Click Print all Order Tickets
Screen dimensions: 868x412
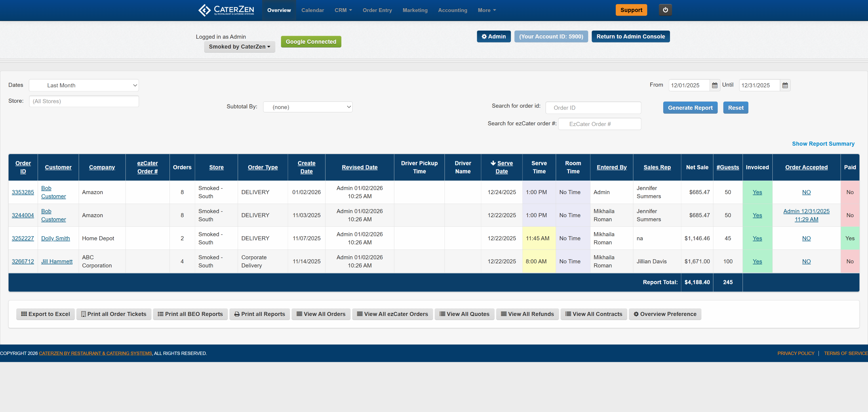click(114, 314)
